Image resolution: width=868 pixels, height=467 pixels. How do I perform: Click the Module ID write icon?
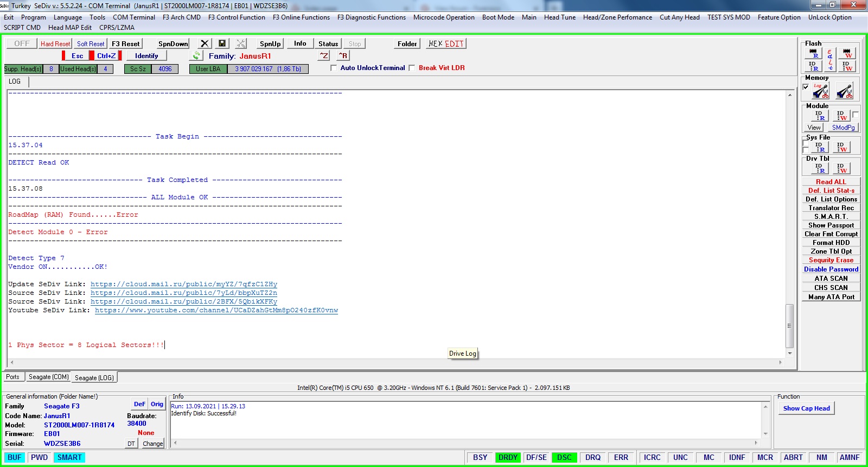pyautogui.click(x=841, y=116)
